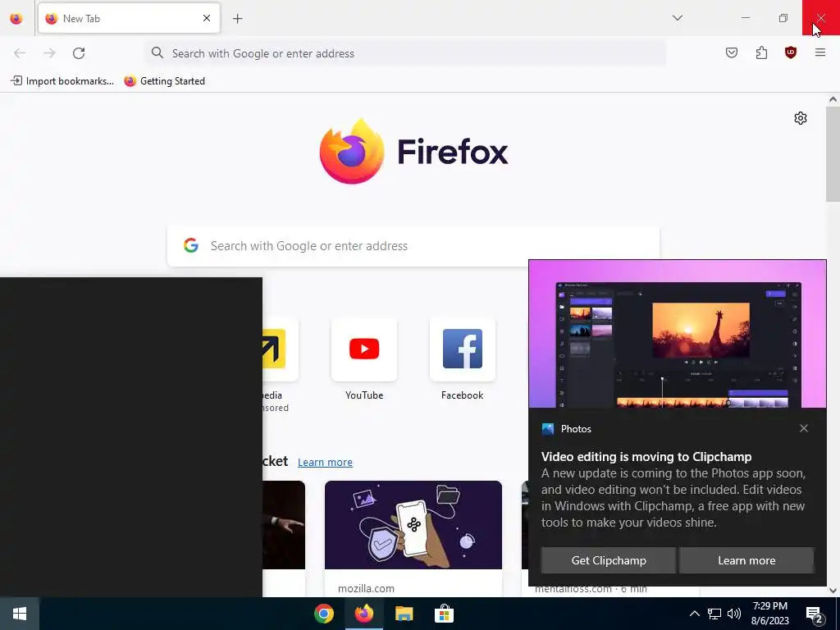
Task: Click the Clipchamp preview image in notification
Action: 677,335
